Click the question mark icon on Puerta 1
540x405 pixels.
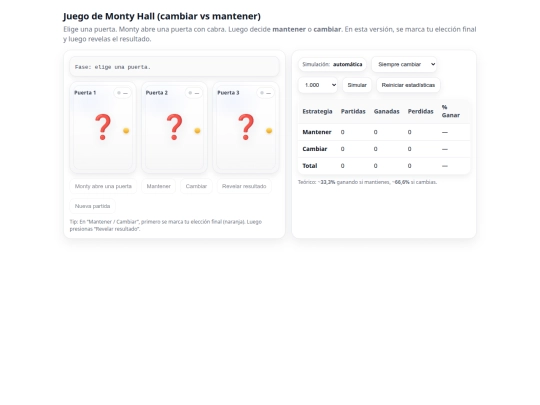[x=103, y=127]
